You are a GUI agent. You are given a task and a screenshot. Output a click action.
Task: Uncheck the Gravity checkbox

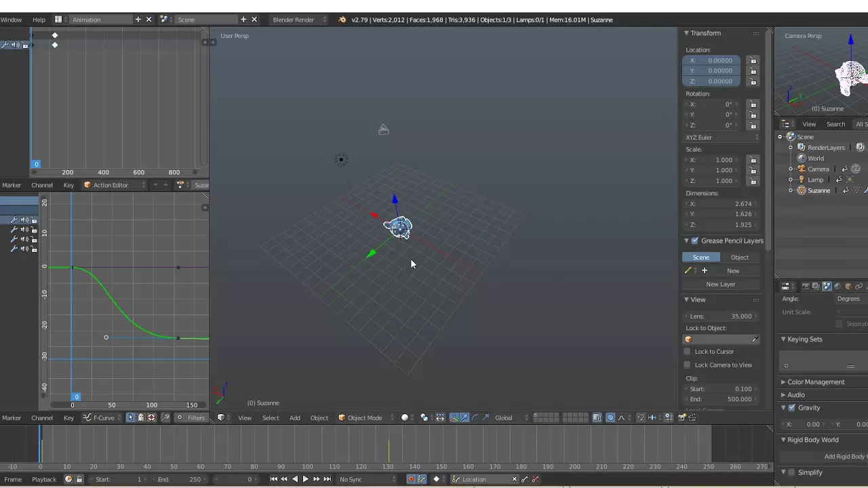pos(791,408)
